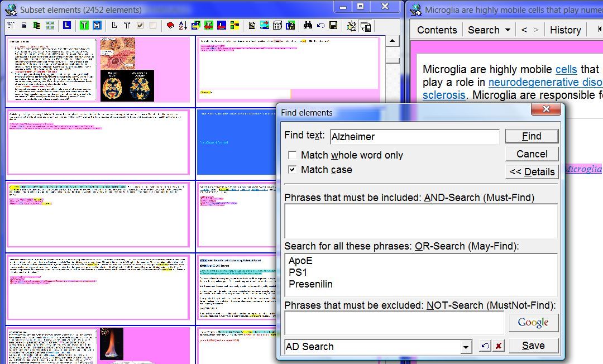Click the green T template icon
The width and height of the screenshot is (603, 364).
(x=84, y=26)
